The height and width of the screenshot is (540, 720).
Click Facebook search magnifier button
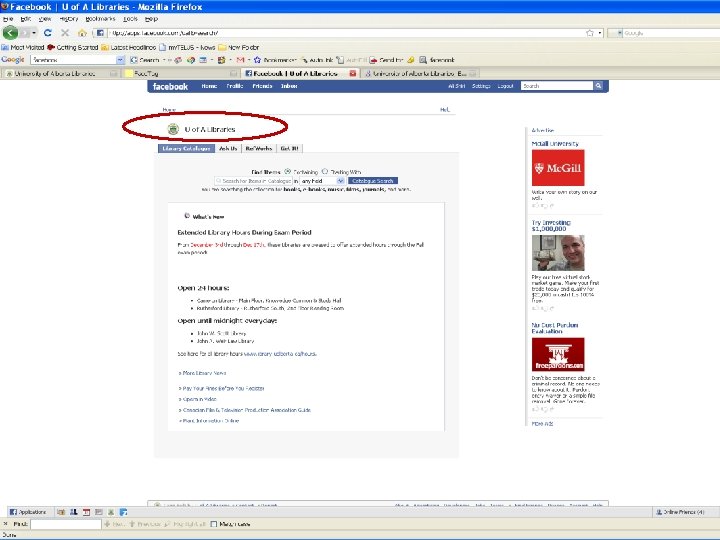pyautogui.click(x=598, y=86)
